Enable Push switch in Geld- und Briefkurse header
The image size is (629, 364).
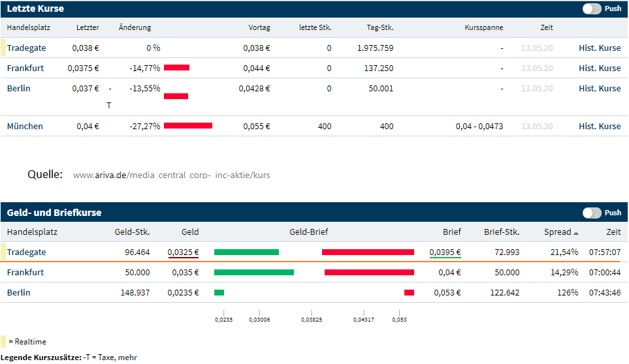pyautogui.click(x=592, y=213)
